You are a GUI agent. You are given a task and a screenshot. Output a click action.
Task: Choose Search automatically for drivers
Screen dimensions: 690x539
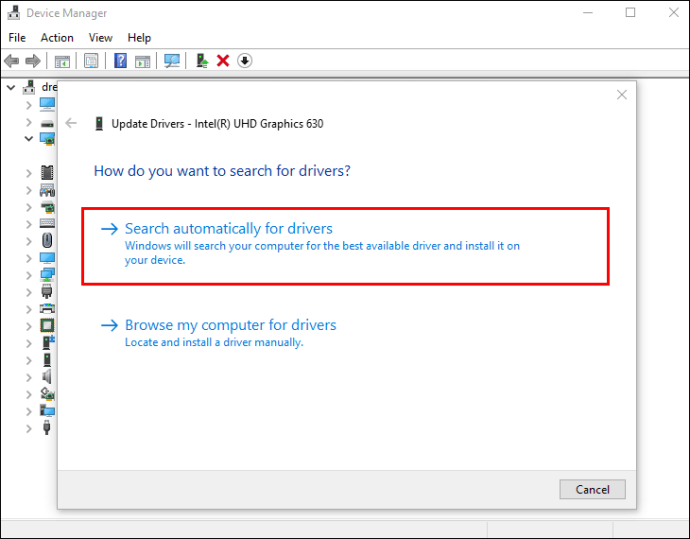coord(345,246)
